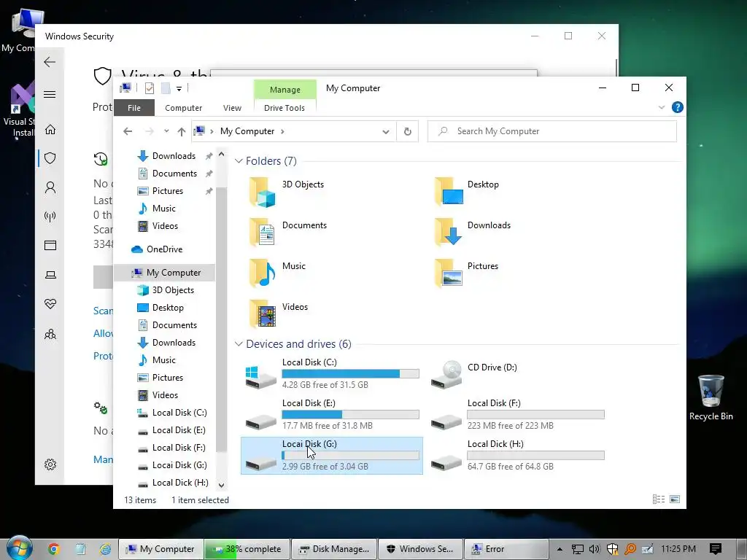Select 3D Objects in navigation pane

coord(166,290)
